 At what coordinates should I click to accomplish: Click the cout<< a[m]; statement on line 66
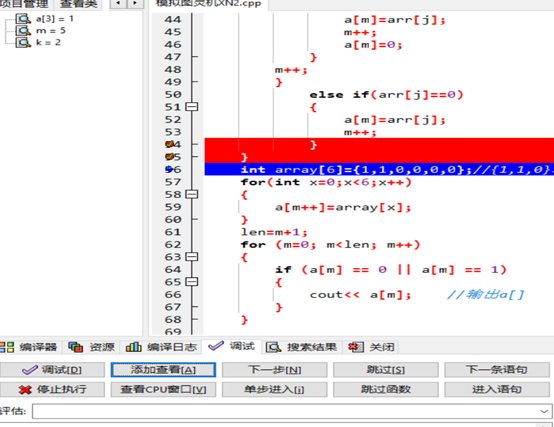point(360,295)
